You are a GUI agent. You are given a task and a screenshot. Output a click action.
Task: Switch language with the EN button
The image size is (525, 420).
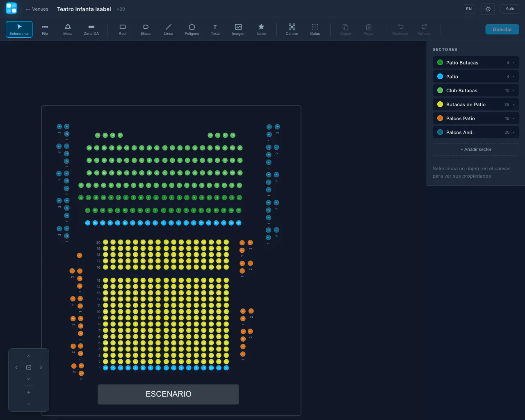pyautogui.click(x=469, y=9)
